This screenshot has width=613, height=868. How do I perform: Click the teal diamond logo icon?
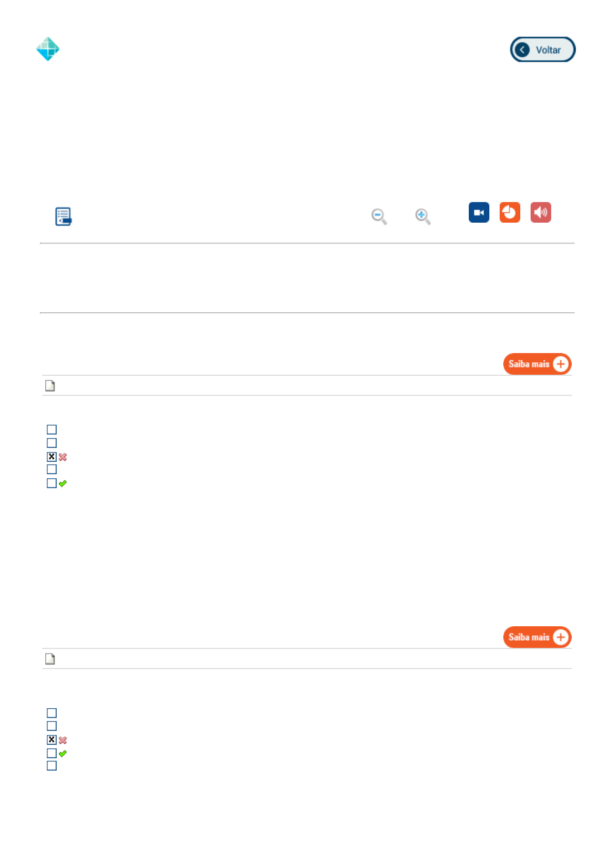click(48, 49)
